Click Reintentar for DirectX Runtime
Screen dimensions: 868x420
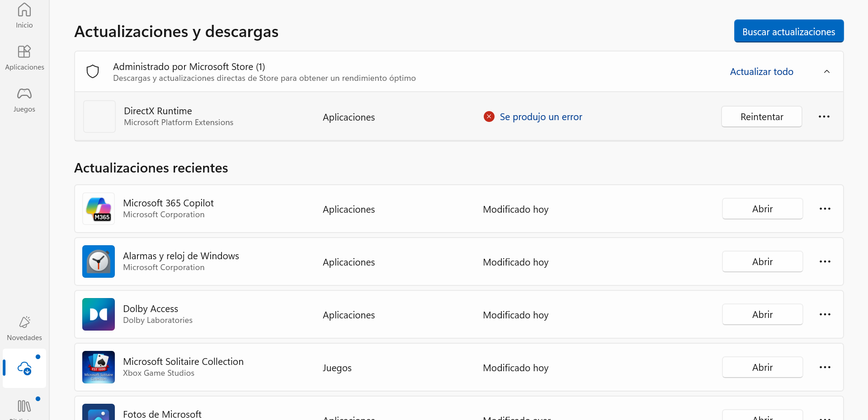tap(762, 117)
